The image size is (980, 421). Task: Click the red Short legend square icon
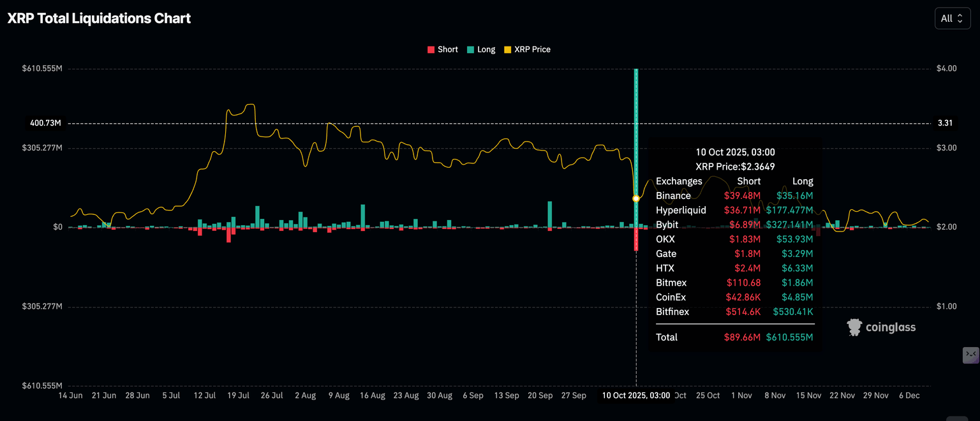click(x=431, y=49)
